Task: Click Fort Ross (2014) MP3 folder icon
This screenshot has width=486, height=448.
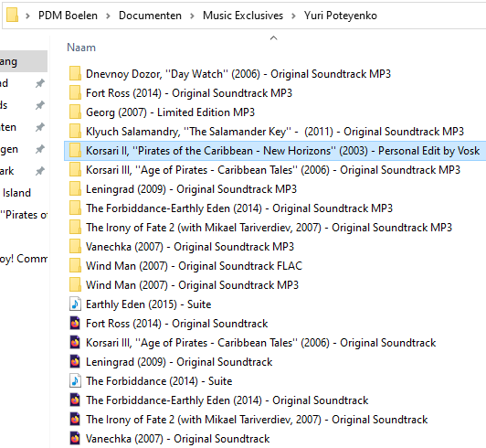Action: coord(75,92)
